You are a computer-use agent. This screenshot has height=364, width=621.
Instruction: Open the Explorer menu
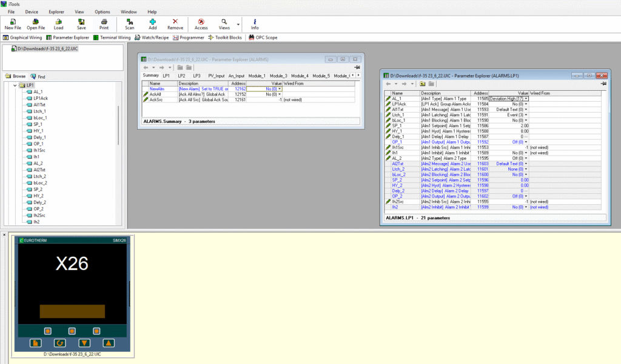point(56,12)
